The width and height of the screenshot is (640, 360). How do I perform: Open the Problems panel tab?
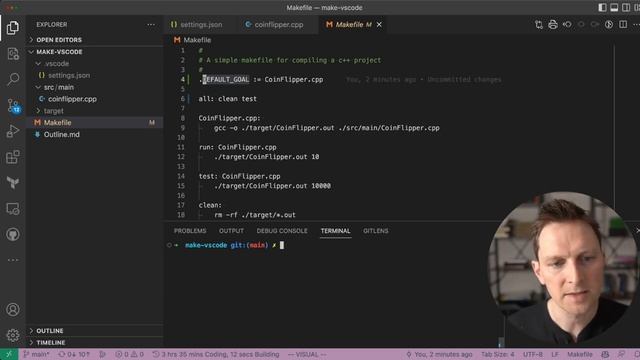(190, 231)
